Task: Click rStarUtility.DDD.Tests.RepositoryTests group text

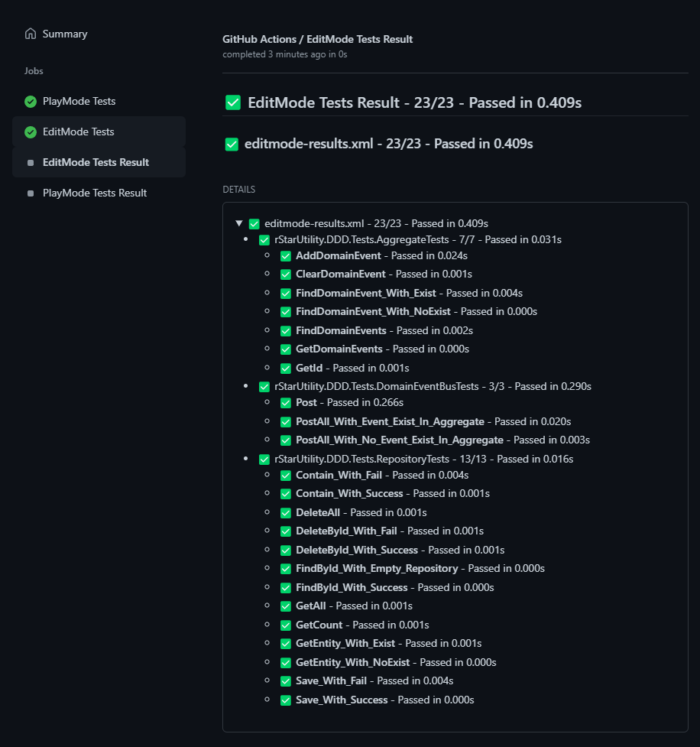Action: [x=362, y=460]
